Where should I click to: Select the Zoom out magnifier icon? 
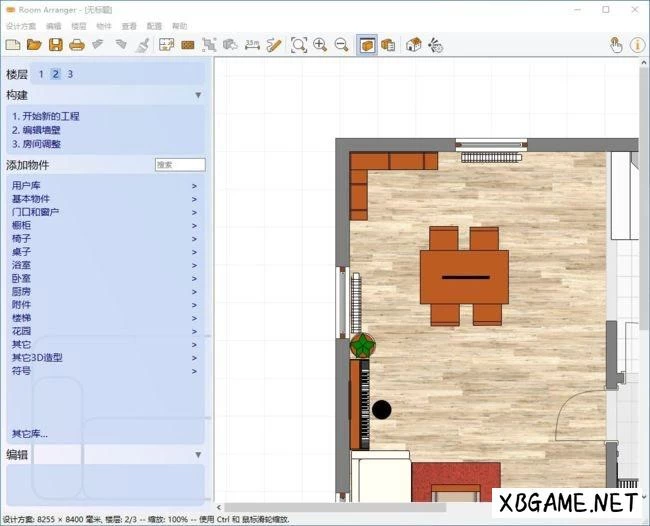tap(342, 45)
